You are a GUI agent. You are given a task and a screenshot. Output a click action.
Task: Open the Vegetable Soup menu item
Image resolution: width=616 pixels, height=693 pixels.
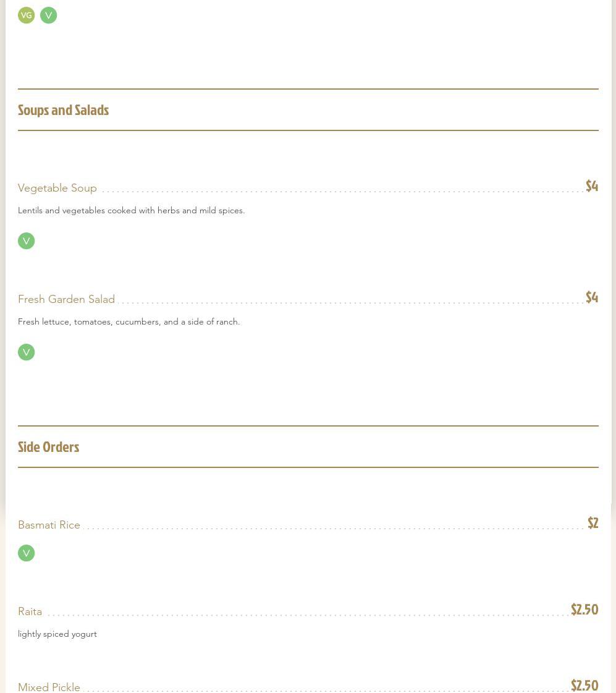click(x=57, y=188)
